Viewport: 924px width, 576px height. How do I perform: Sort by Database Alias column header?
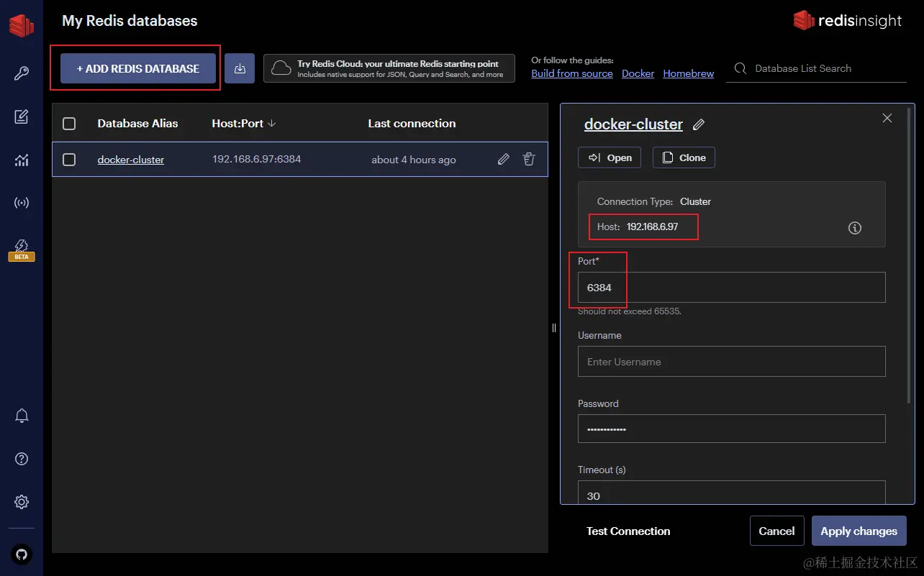point(137,124)
